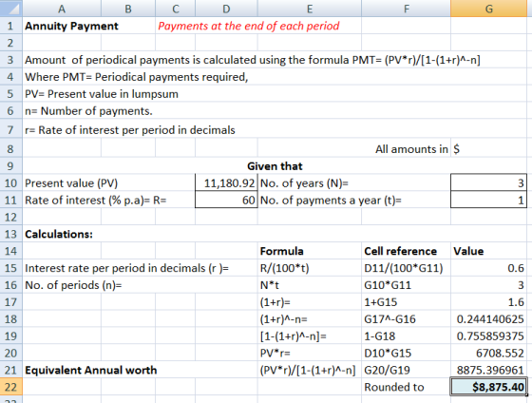Select column F header
The width and height of the screenshot is (532, 403).
(x=406, y=9)
